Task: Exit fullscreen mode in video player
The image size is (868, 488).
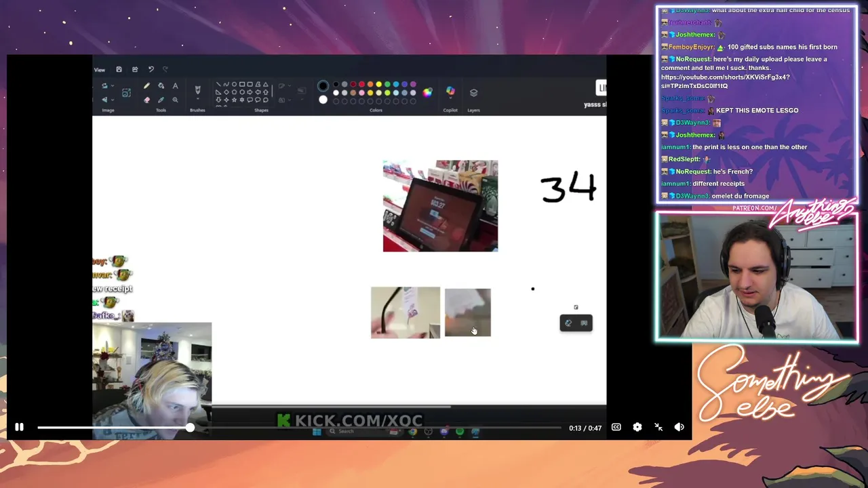Action: tap(658, 427)
